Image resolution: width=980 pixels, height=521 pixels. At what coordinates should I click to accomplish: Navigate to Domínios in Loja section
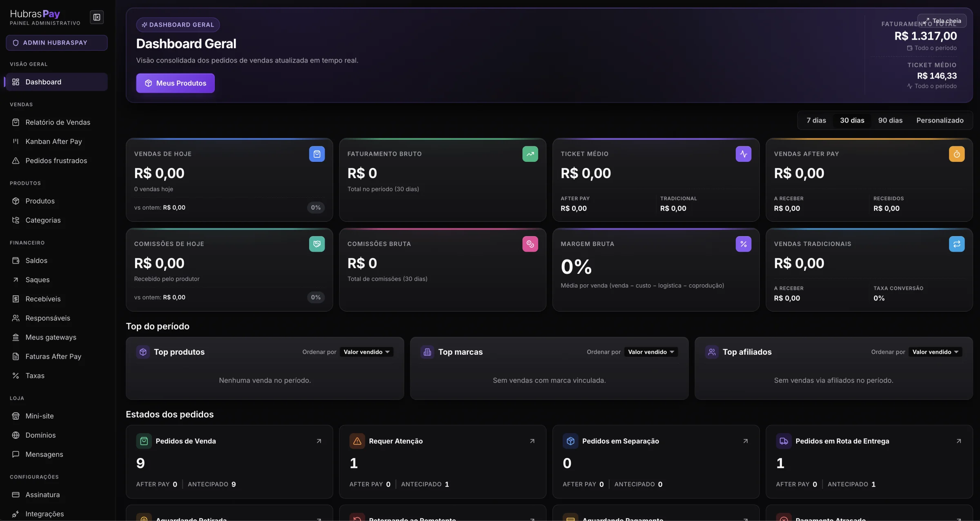(57, 435)
